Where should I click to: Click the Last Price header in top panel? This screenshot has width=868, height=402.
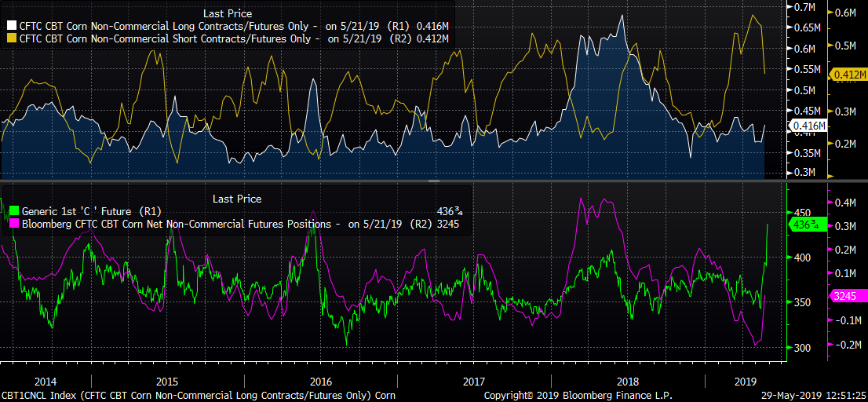tap(227, 13)
